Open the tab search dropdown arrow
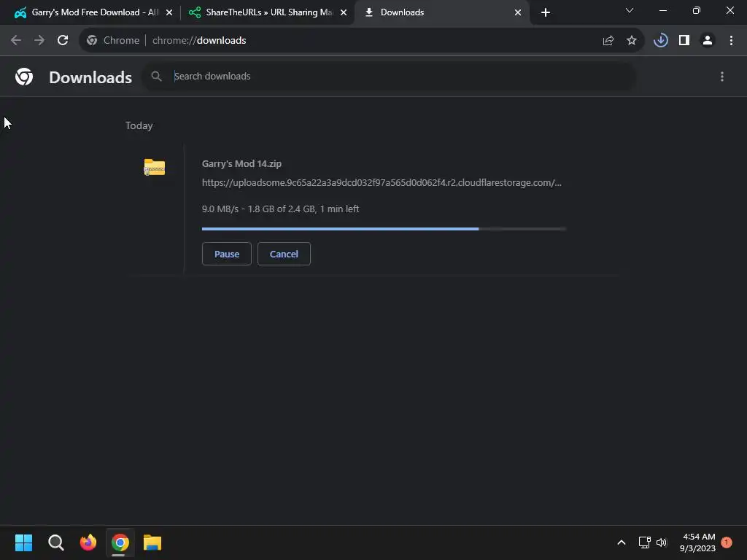The image size is (747, 560). [x=630, y=10]
